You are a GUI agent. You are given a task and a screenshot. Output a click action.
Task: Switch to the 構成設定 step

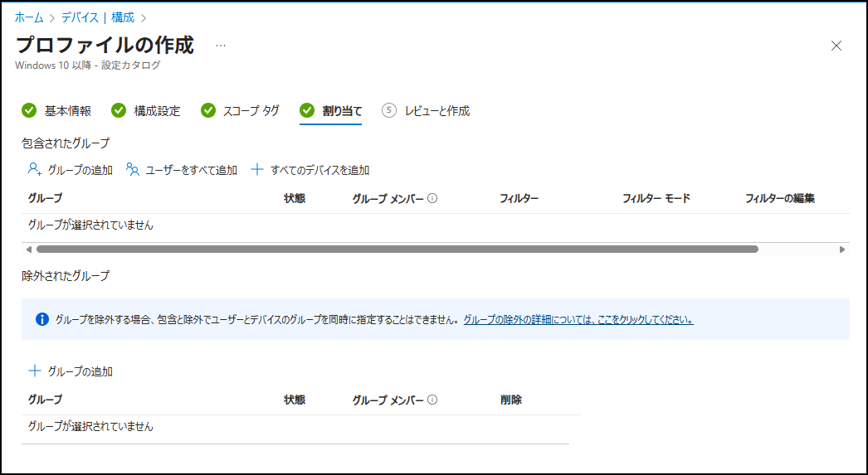click(x=147, y=111)
